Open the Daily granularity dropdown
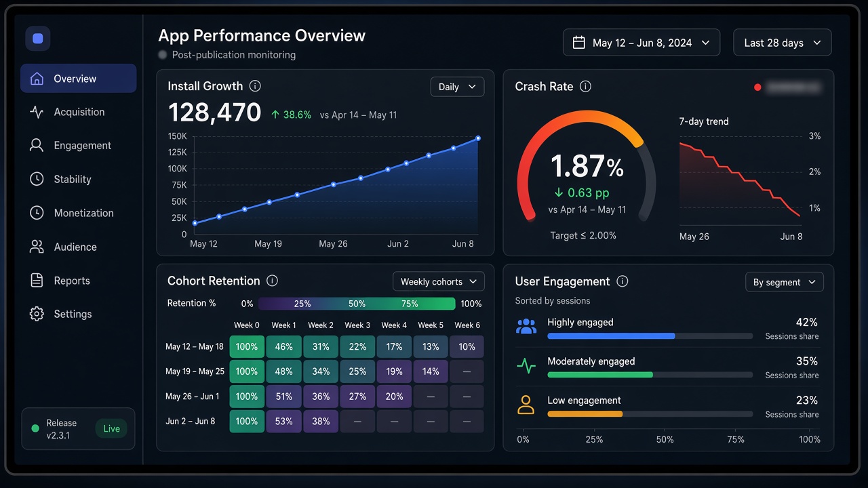Screen dimensions: 868x488 tap(457, 87)
